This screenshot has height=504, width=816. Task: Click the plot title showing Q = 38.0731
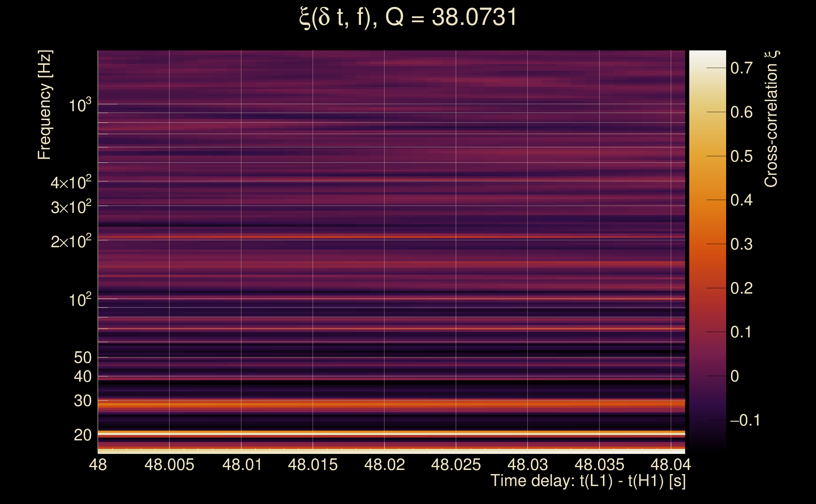[x=408, y=17]
